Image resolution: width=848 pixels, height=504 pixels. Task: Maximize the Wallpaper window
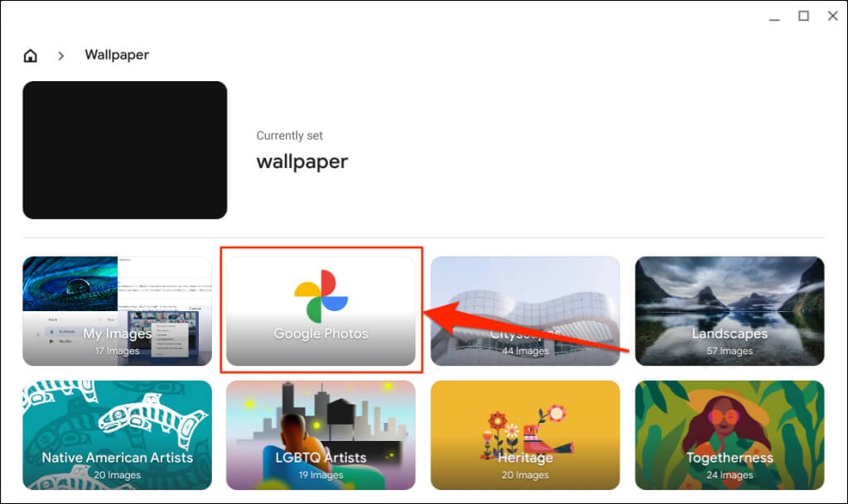803,17
